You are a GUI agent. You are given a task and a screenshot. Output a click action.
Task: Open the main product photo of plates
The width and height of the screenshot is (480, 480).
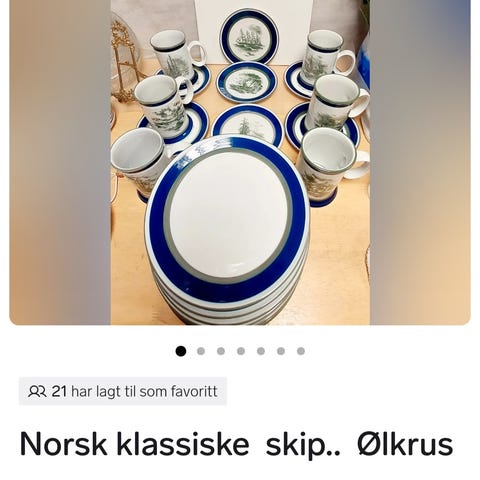[240, 162]
